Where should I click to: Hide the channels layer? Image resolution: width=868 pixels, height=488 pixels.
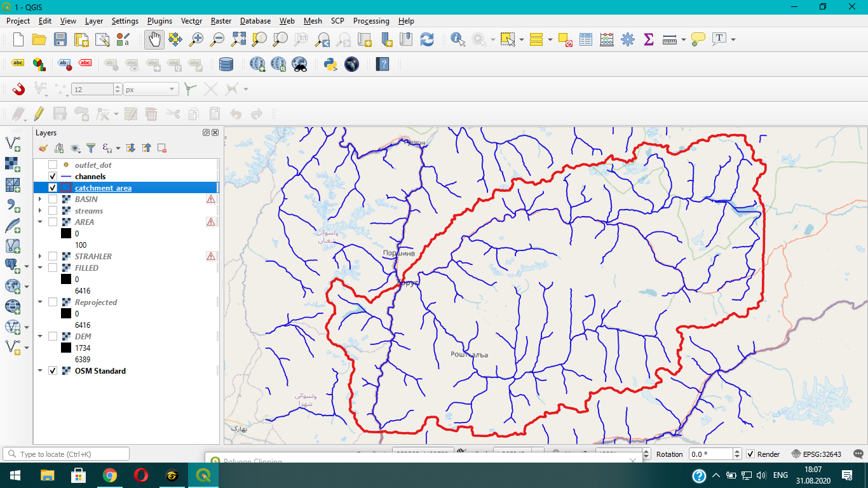tap(53, 177)
